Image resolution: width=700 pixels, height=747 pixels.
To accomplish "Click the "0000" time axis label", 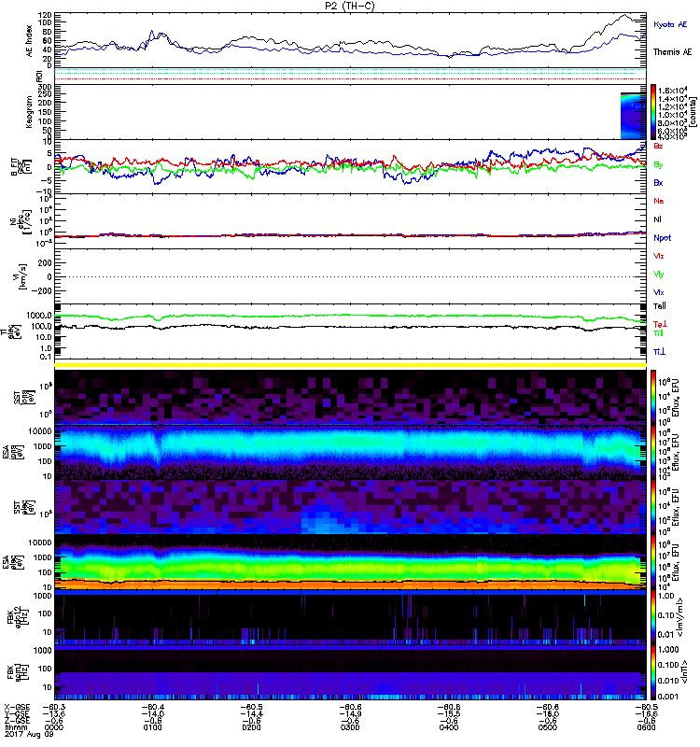I will point(53,727).
